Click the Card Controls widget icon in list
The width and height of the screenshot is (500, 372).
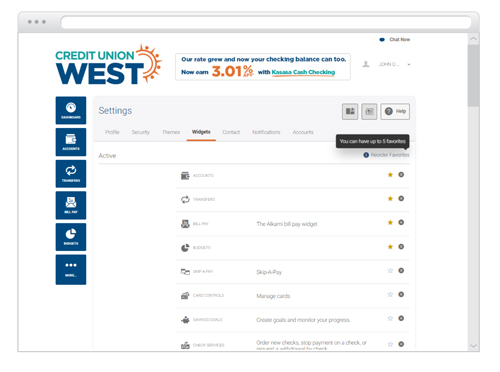pos(185,295)
